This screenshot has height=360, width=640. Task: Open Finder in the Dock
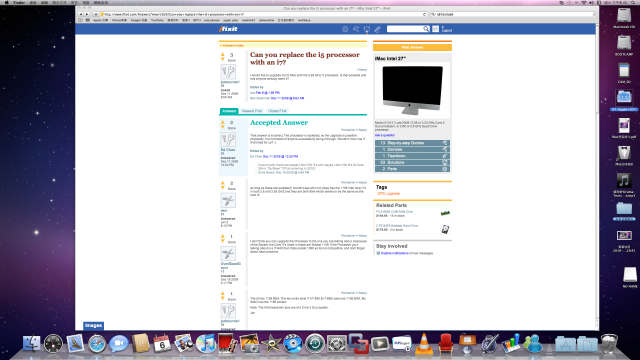31,344
